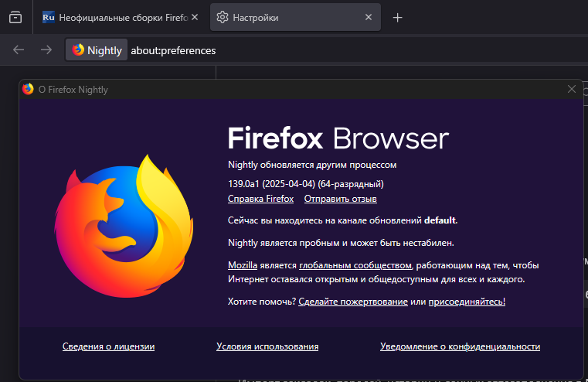588x382 pixels.
Task: Close the О Firefox Nightly dialog
Action: click(572, 89)
